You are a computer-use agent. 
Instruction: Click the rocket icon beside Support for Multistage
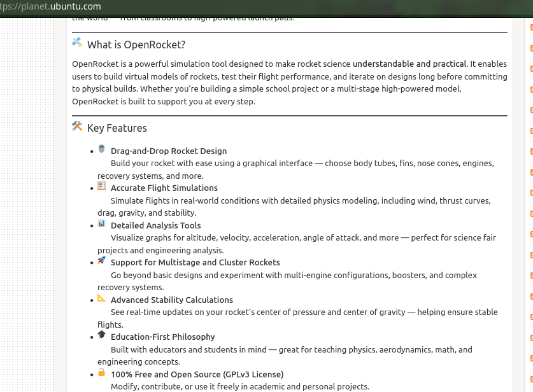click(102, 260)
